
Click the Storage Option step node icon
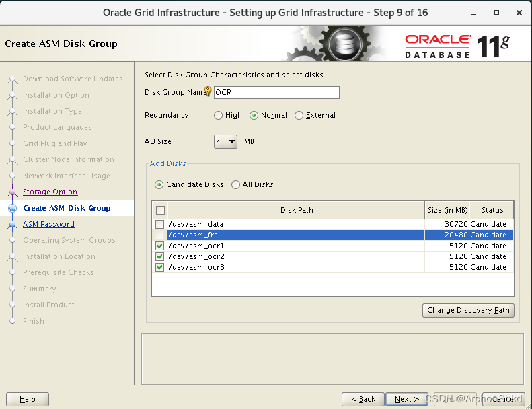[x=13, y=192]
